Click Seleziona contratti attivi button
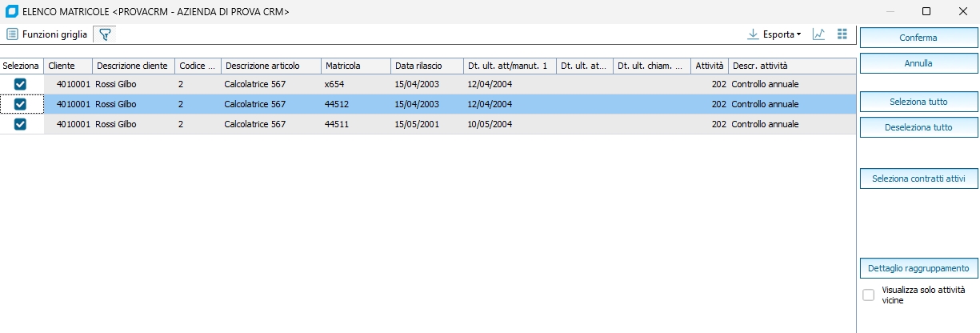The image size is (980, 333). pos(918,179)
